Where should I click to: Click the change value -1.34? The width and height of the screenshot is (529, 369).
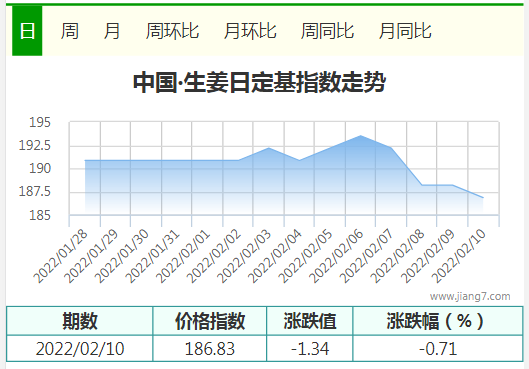click(x=310, y=348)
